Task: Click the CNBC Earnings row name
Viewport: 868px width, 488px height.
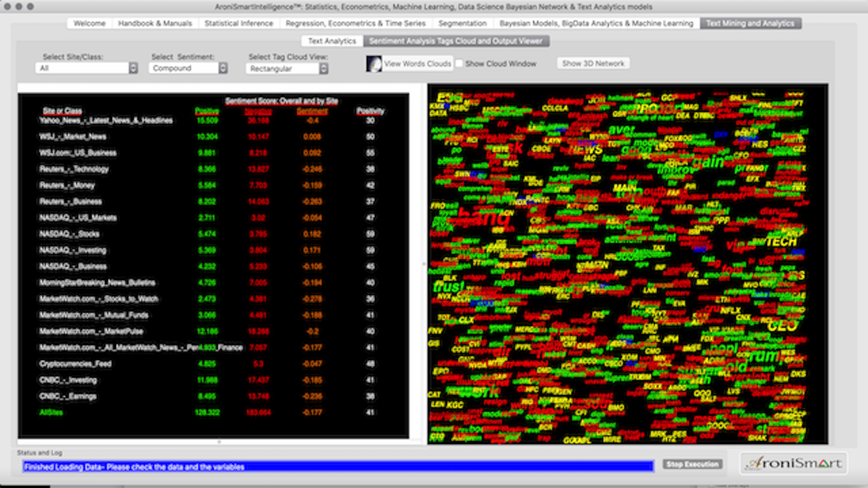Action: coord(68,396)
